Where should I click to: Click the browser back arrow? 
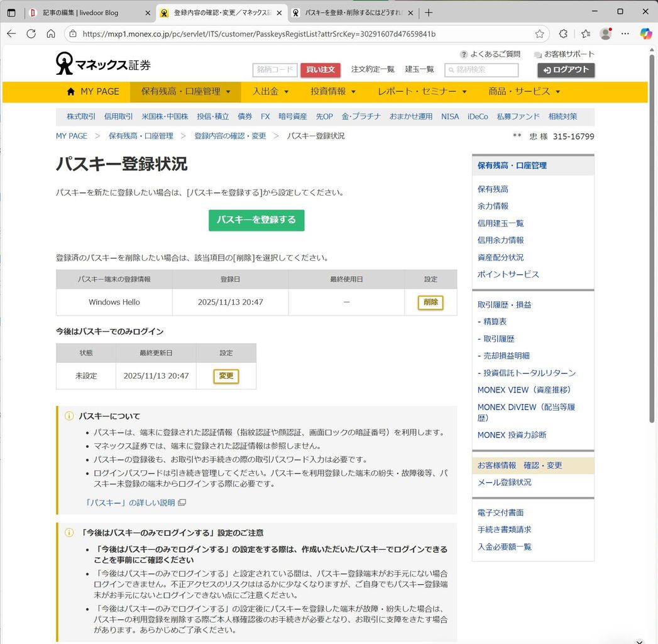pyautogui.click(x=11, y=34)
